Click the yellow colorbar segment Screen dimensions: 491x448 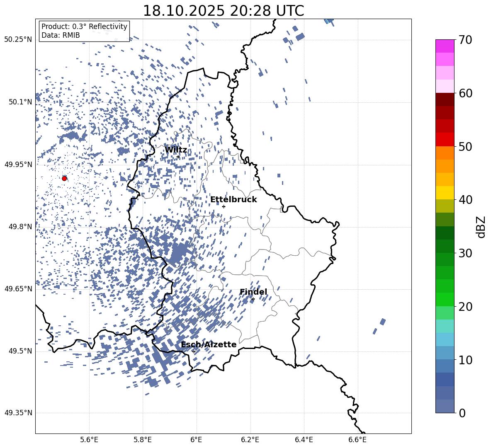coord(445,193)
